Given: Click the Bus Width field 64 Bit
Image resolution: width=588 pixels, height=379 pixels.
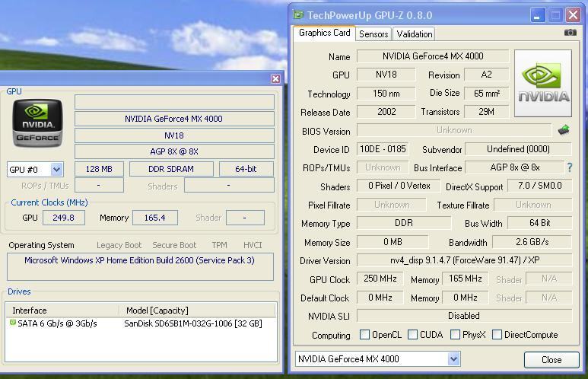Looking at the screenshot, I should tap(539, 223).
